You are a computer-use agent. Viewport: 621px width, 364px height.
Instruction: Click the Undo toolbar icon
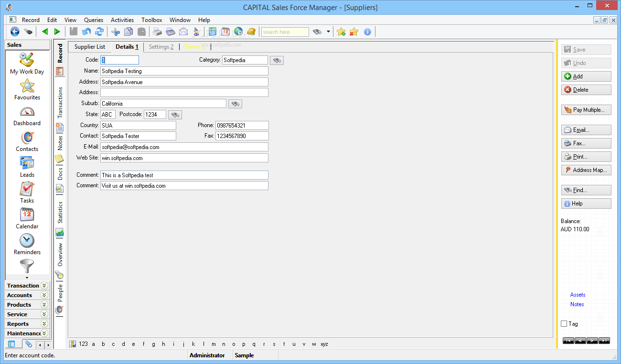[86, 32]
